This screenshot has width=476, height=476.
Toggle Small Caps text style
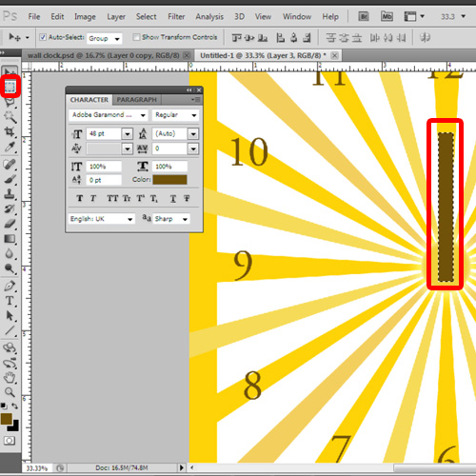pos(127,198)
